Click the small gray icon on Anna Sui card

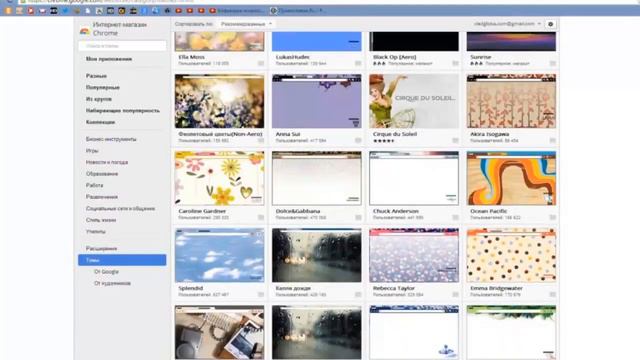click(x=358, y=140)
